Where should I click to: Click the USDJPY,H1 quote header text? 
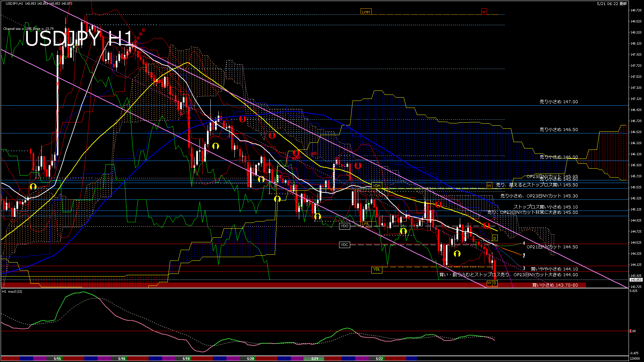pos(39,4)
